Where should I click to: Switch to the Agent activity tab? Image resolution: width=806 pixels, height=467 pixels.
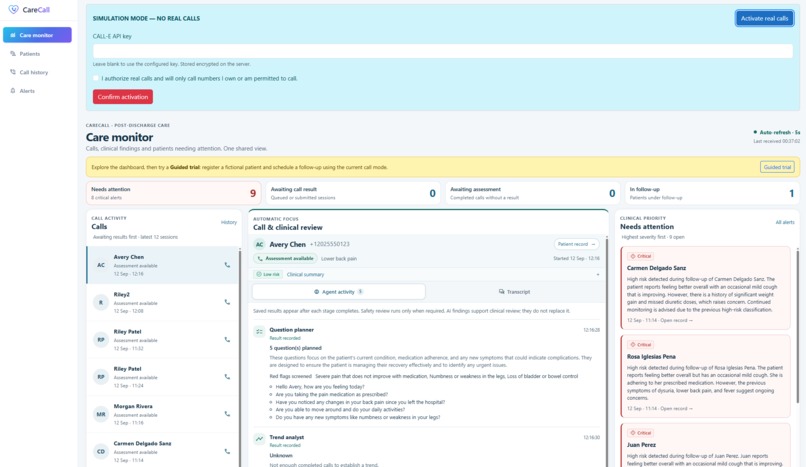coord(339,292)
